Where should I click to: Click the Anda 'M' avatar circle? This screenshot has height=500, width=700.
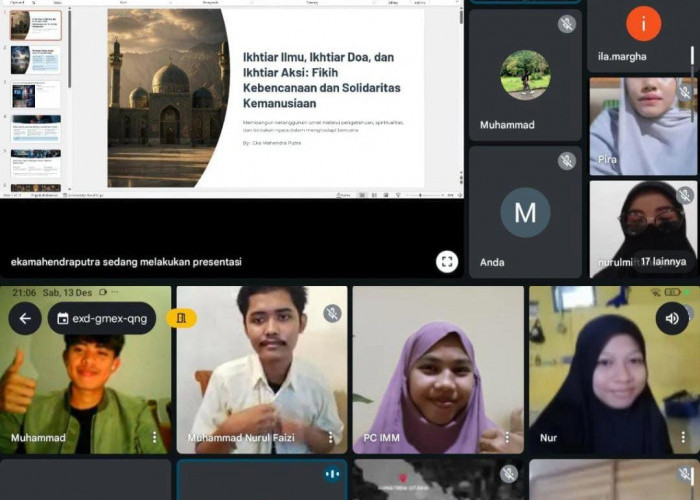tap(525, 212)
